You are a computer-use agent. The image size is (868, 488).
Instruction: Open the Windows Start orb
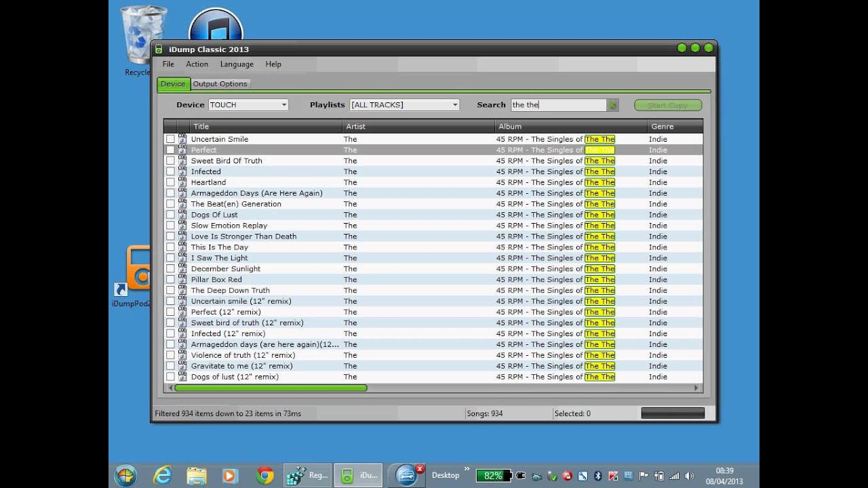tap(126, 475)
